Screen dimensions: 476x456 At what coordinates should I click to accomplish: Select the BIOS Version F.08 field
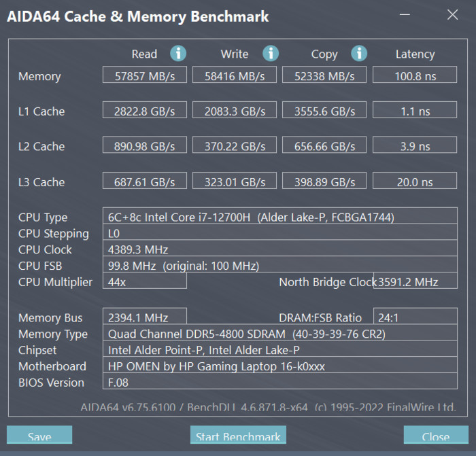[280, 381]
